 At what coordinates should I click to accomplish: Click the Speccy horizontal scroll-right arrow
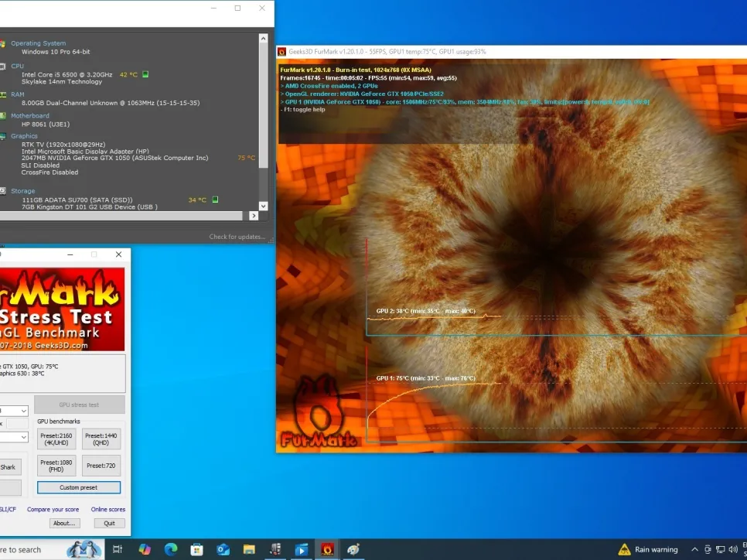(x=254, y=216)
